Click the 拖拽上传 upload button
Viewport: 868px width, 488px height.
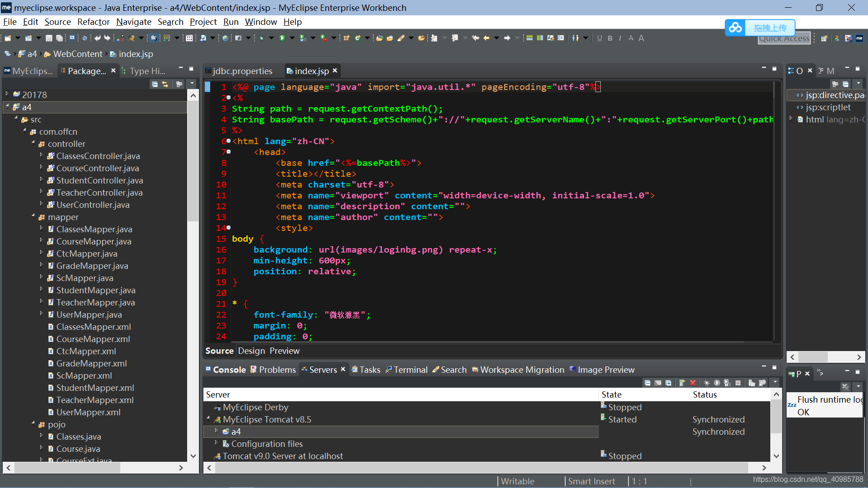[x=770, y=28]
